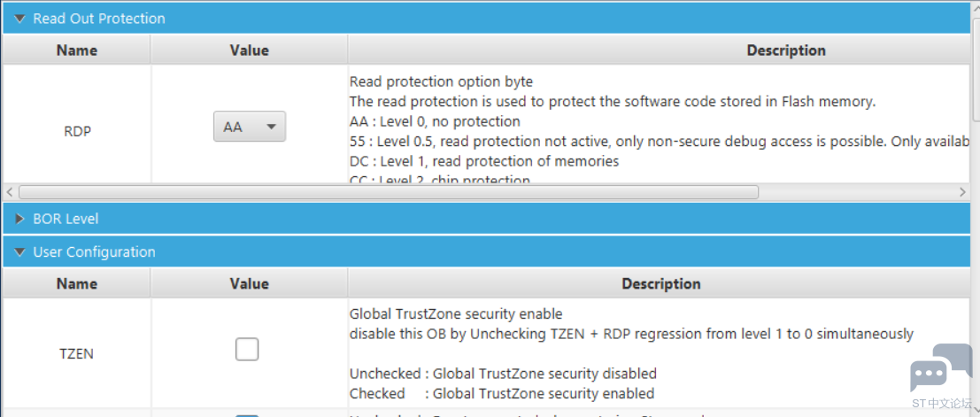Click the ST中文论坛 watermark link
980x417 pixels.
pyautogui.click(x=941, y=403)
